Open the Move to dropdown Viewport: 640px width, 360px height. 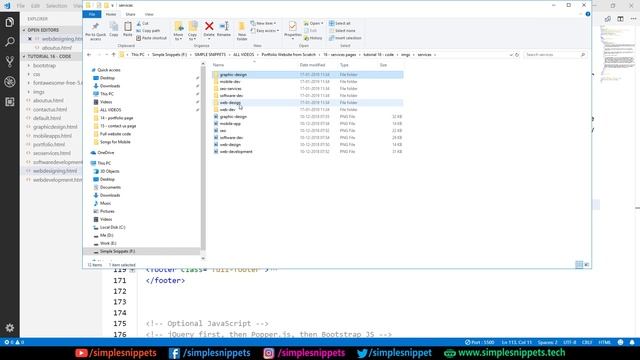[178, 31]
